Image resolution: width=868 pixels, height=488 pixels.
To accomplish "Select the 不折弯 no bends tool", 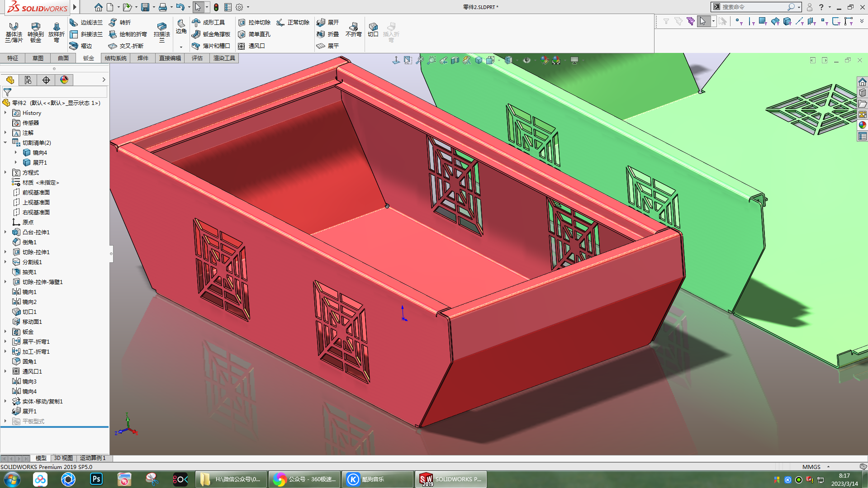I will point(353,29).
